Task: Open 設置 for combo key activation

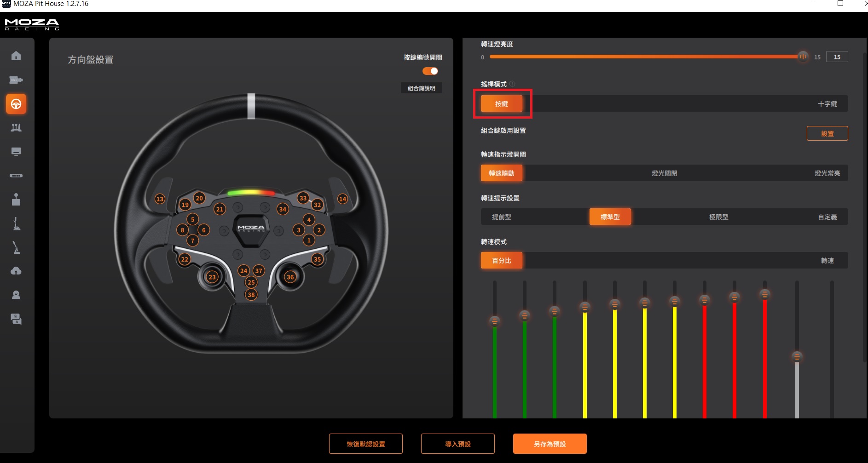Action: 827,133
